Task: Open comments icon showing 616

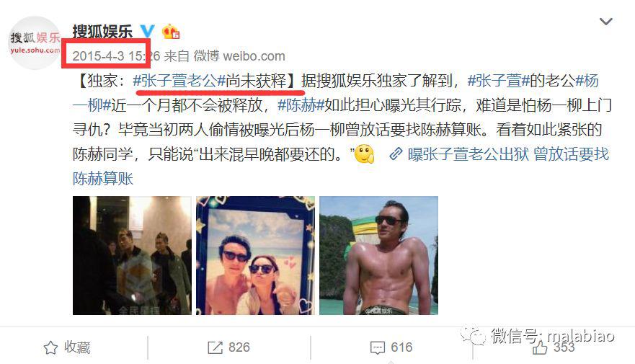Action: (391, 347)
